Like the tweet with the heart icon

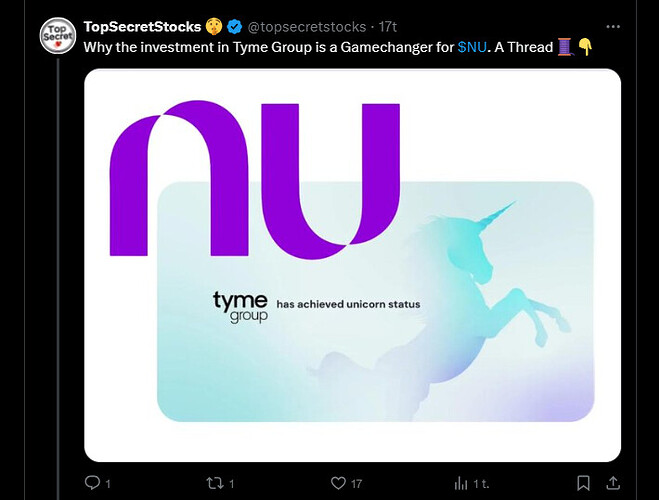click(x=338, y=483)
